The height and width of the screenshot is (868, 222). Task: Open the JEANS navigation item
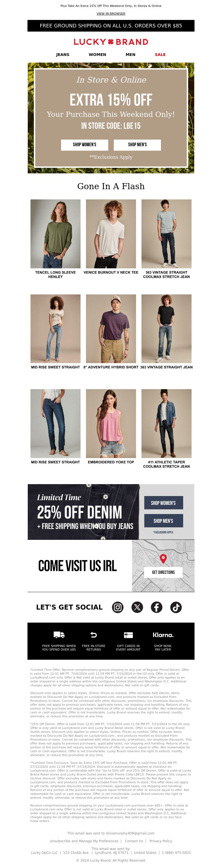click(x=63, y=55)
